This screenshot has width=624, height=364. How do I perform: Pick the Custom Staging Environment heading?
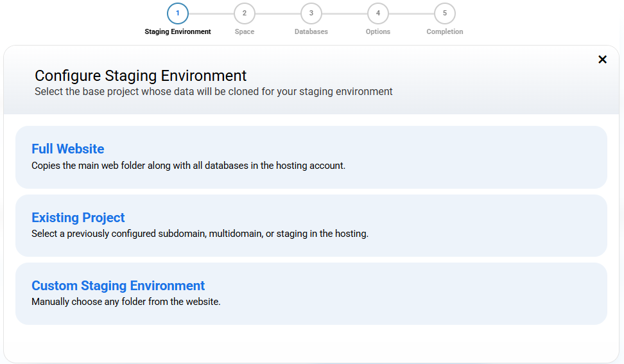[118, 286]
